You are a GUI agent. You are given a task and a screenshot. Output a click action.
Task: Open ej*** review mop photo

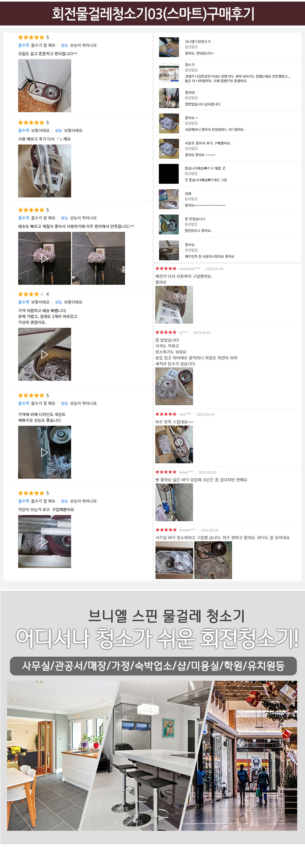tap(174, 386)
